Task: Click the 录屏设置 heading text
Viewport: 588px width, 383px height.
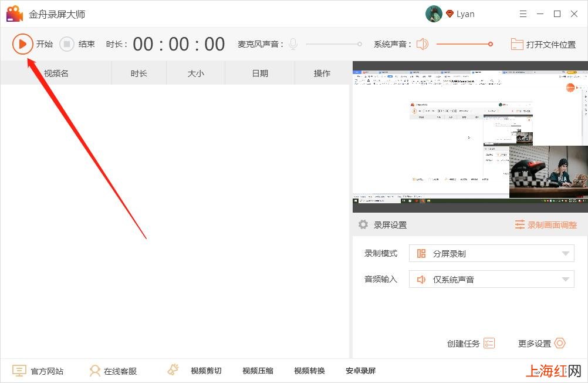Action: point(390,225)
